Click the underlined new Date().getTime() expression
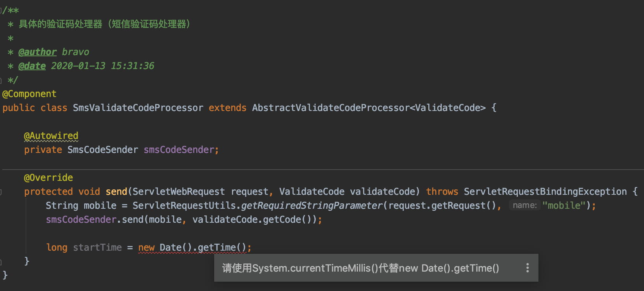Image resolution: width=644 pixels, height=291 pixels. click(x=192, y=248)
